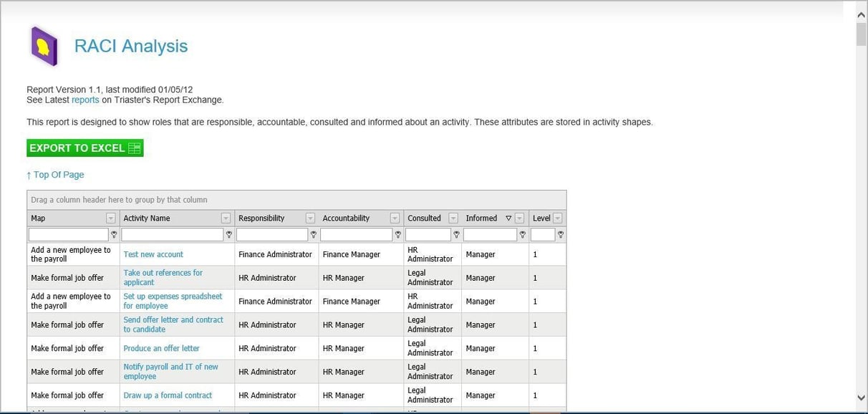Open the reports link for Triaster's Report Exchange
Image resolution: width=868 pixels, height=414 pixels.
click(85, 99)
